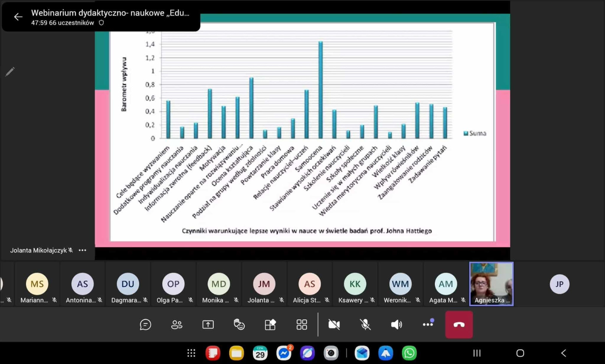Image resolution: width=605 pixels, height=364 pixels.
Task: Unmute the microphone
Action: click(x=365, y=325)
